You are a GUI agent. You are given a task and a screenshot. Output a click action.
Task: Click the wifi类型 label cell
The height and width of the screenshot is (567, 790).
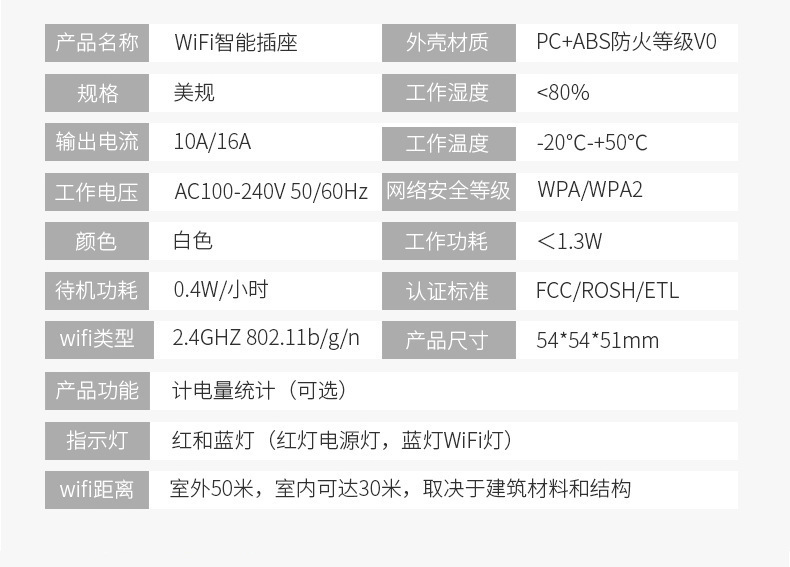click(x=99, y=340)
